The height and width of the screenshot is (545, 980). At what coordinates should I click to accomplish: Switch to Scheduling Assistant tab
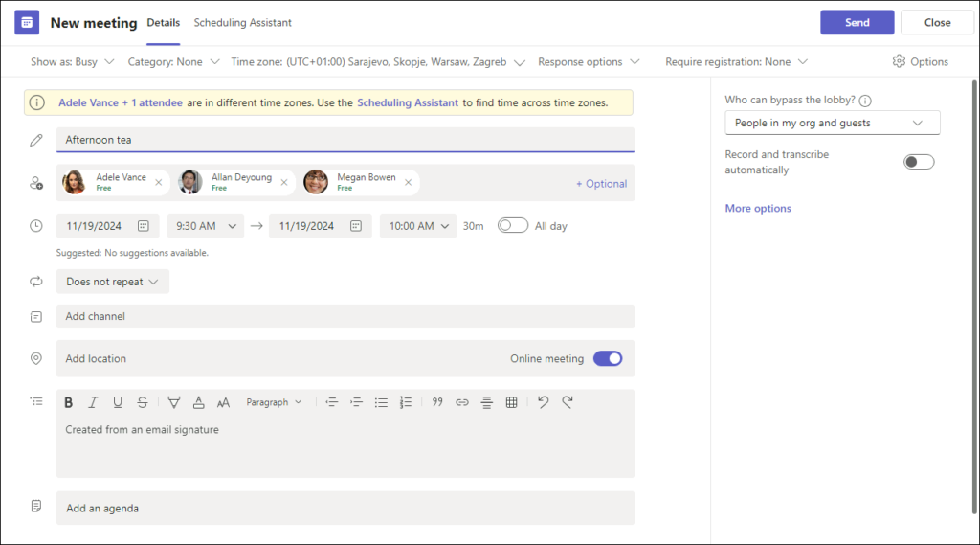242,23
